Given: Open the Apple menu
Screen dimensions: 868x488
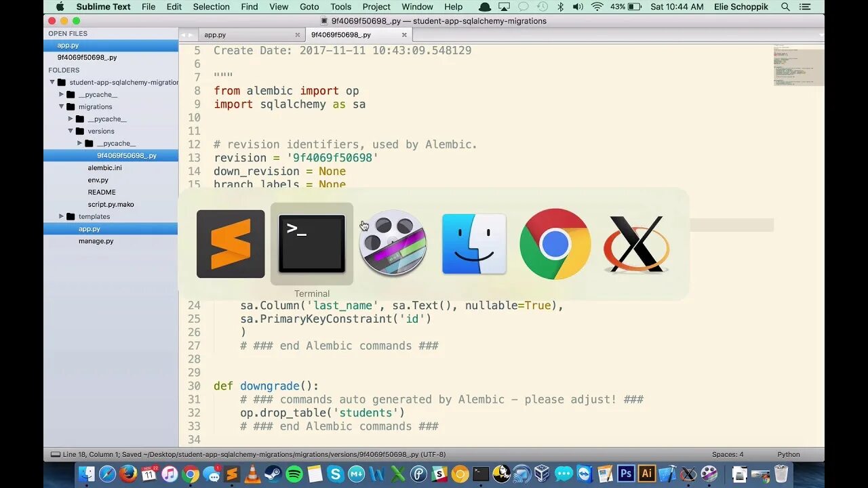Looking at the screenshot, I should (60, 7).
